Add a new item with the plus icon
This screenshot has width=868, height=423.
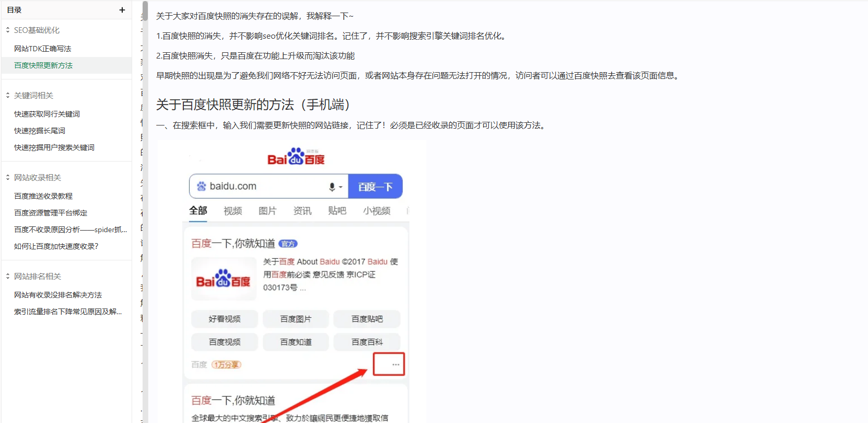(x=122, y=10)
